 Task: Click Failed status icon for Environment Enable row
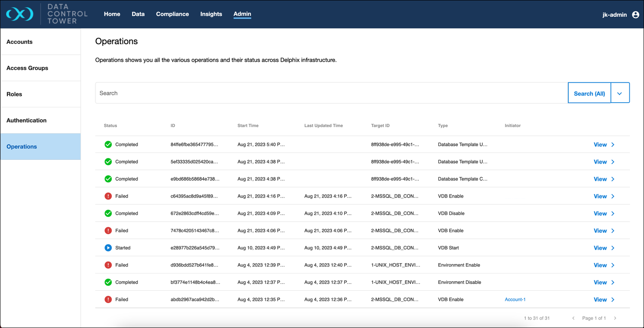click(108, 265)
